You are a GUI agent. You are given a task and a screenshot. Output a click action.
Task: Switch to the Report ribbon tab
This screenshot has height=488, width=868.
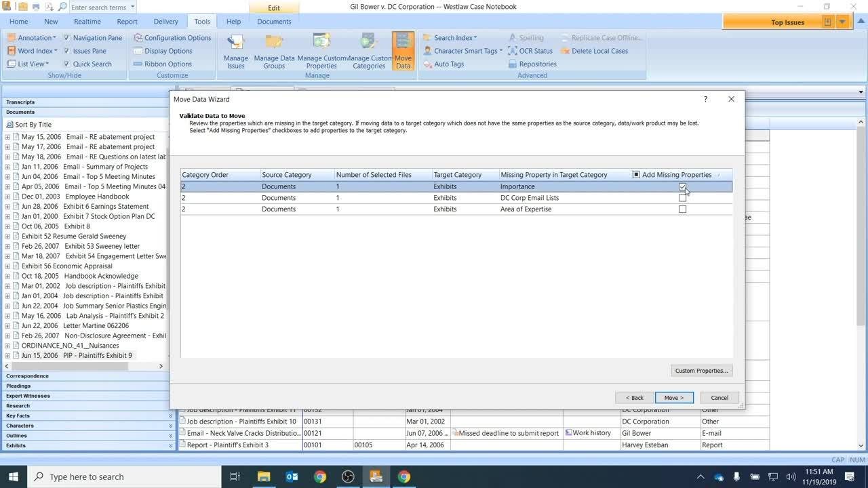click(127, 22)
